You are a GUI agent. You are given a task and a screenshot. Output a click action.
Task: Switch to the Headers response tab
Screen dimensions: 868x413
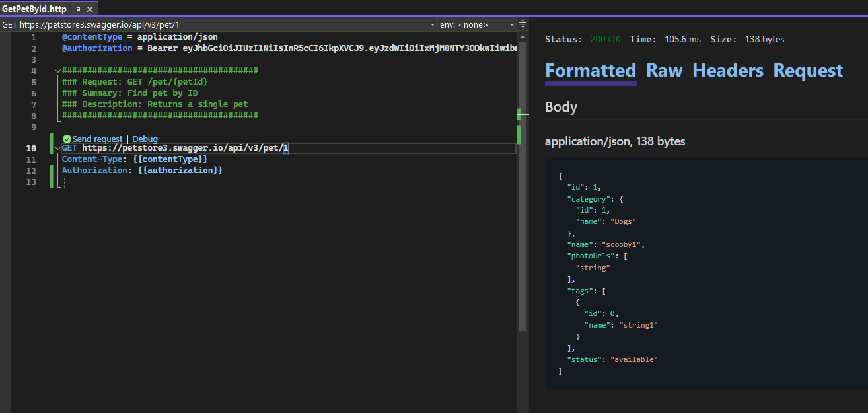pos(728,71)
